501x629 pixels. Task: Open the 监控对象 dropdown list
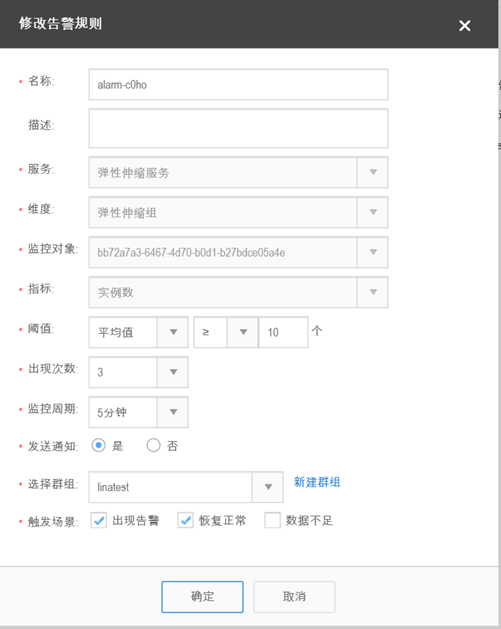point(373,252)
